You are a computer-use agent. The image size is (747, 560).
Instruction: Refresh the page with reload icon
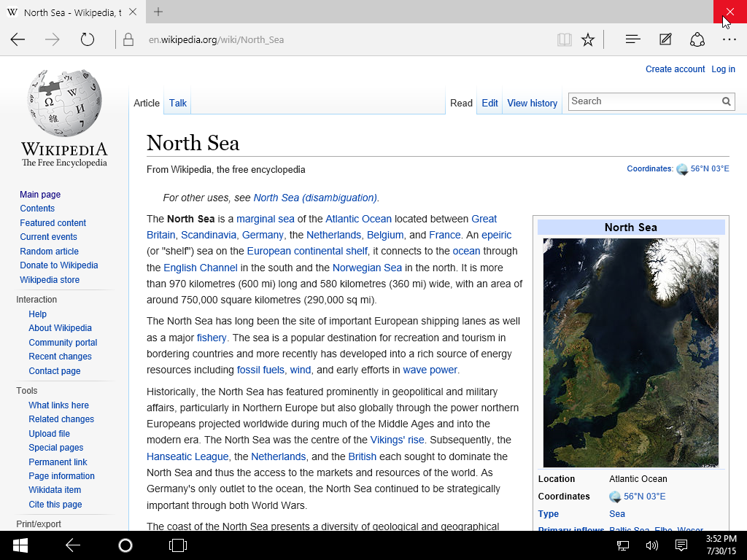(88, 39)
